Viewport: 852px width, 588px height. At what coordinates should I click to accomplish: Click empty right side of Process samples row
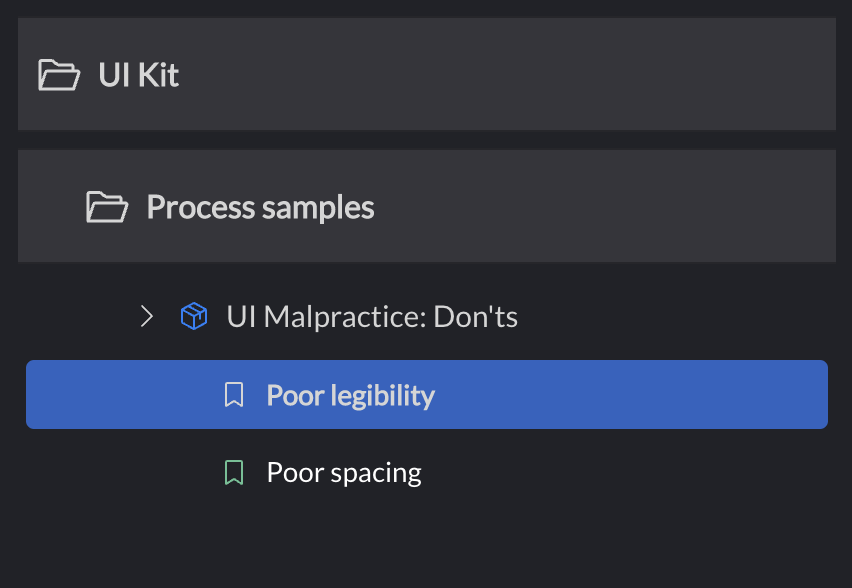603,207
